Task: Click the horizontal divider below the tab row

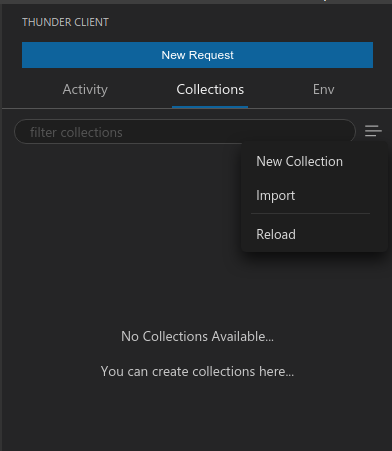Action: [197, 108]
